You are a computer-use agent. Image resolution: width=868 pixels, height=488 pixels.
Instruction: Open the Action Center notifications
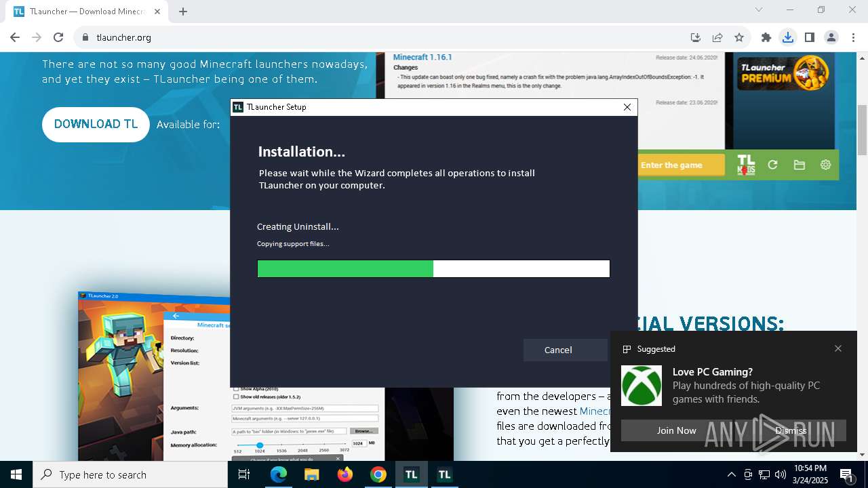(848, 474)
